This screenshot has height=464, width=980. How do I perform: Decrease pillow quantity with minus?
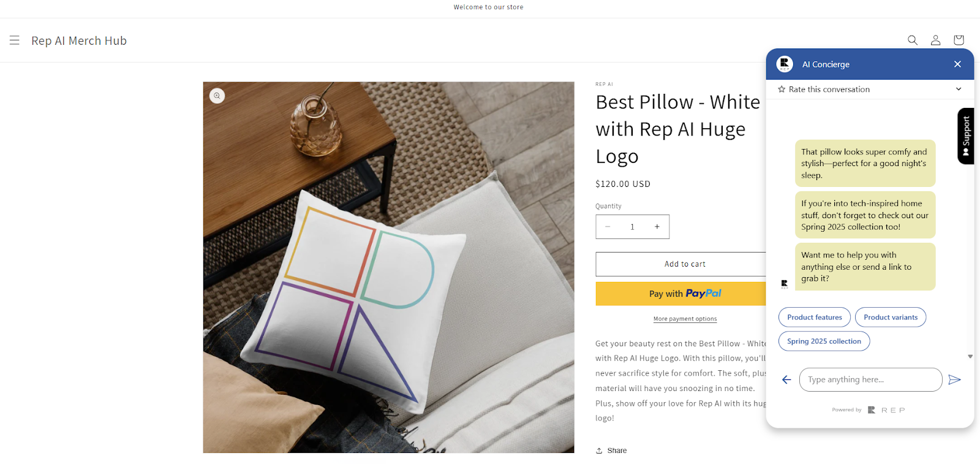(x=608, y=227)
